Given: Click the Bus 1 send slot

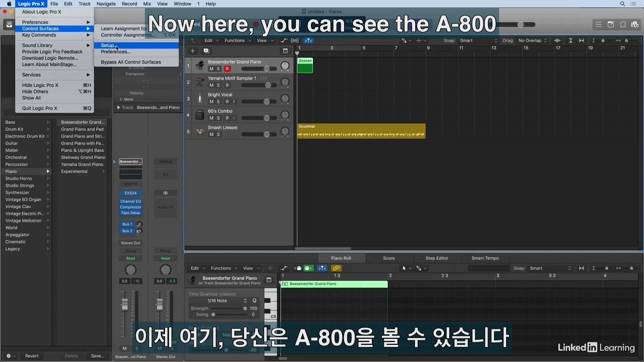Looking at the screenshot, I should click(127, 224).
